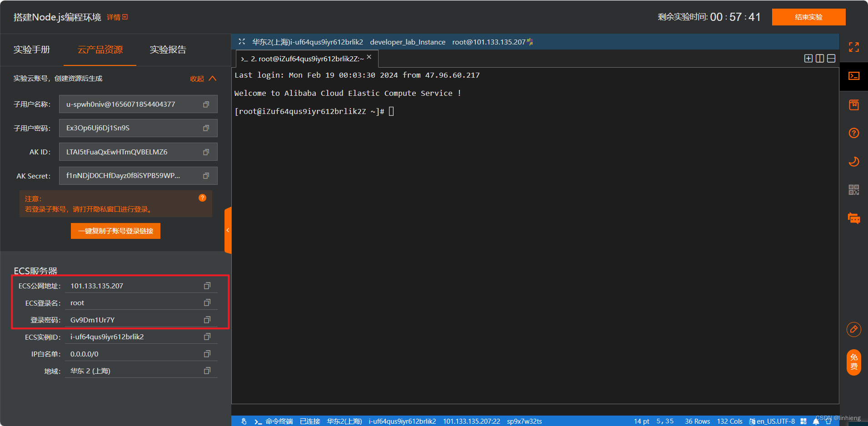Collapse the account section via 收起
Viewport: 868px width, 426px height.
(203, 79)
